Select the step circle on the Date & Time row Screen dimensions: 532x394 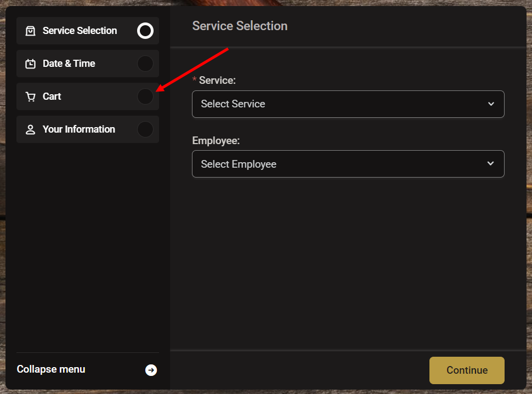pyautogui.click(x=145, y=64)
